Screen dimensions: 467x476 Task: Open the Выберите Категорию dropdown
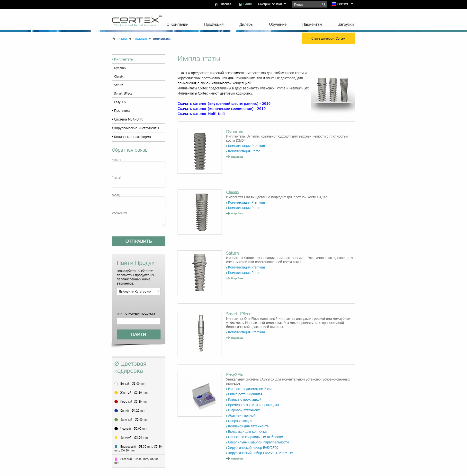(x=139, y=291)
